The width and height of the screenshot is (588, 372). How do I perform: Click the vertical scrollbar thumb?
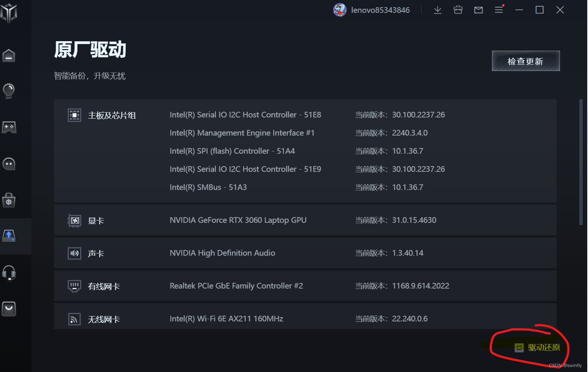click(581, 162)
